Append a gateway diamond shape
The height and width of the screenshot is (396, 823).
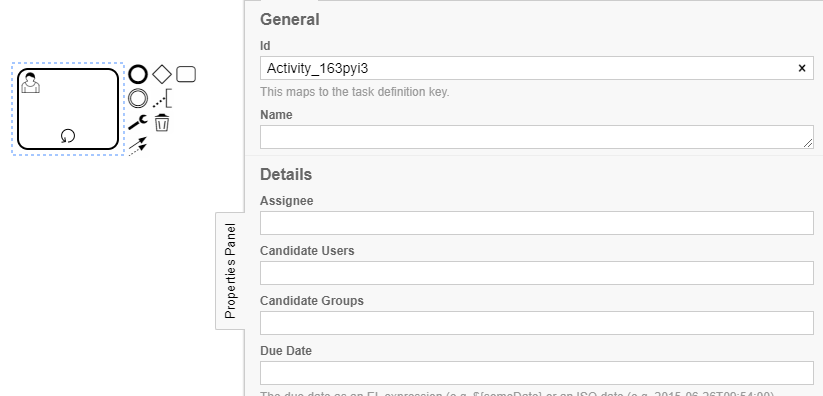162,75
